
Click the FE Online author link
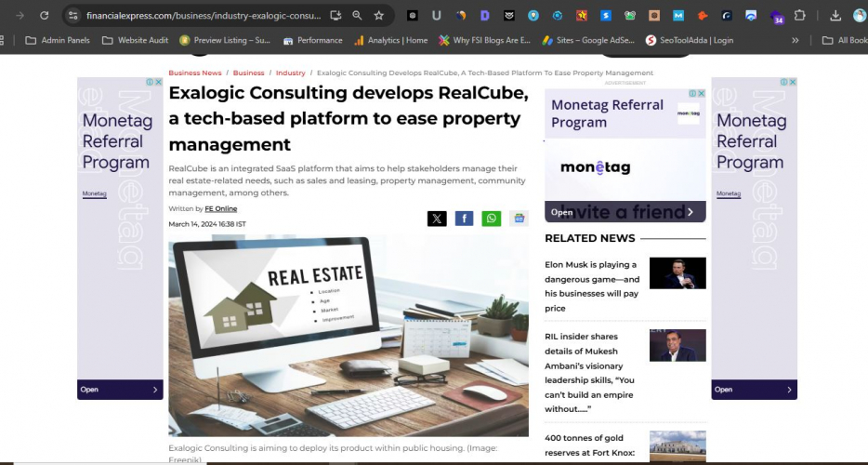221,209
